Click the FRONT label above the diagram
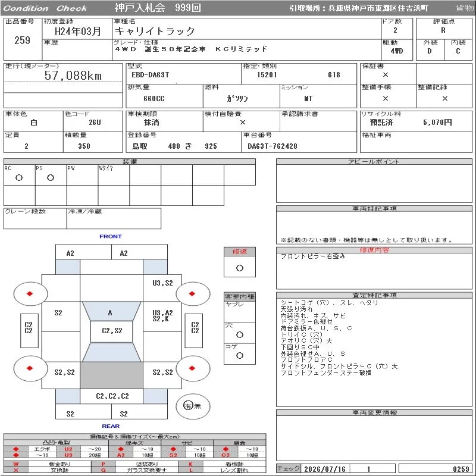 111,236
